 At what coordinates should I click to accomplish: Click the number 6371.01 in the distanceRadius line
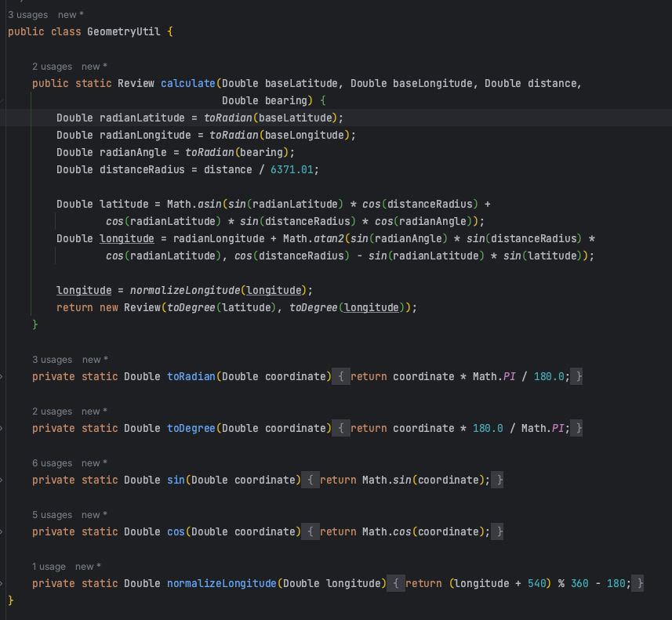click(292, 169)
